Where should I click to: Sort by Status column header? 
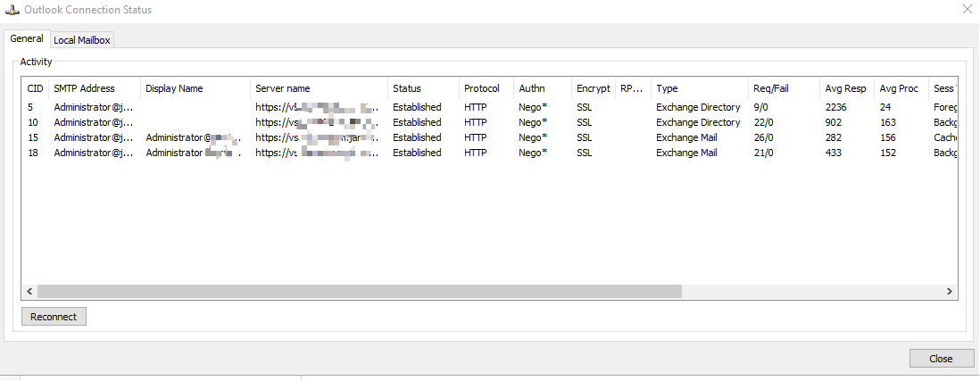click(x=423, y=88)
